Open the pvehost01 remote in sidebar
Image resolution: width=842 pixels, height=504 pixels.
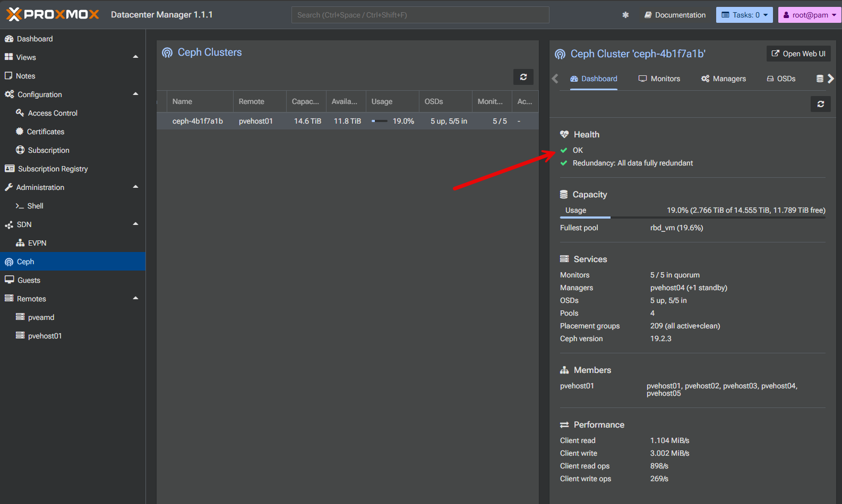73,336
